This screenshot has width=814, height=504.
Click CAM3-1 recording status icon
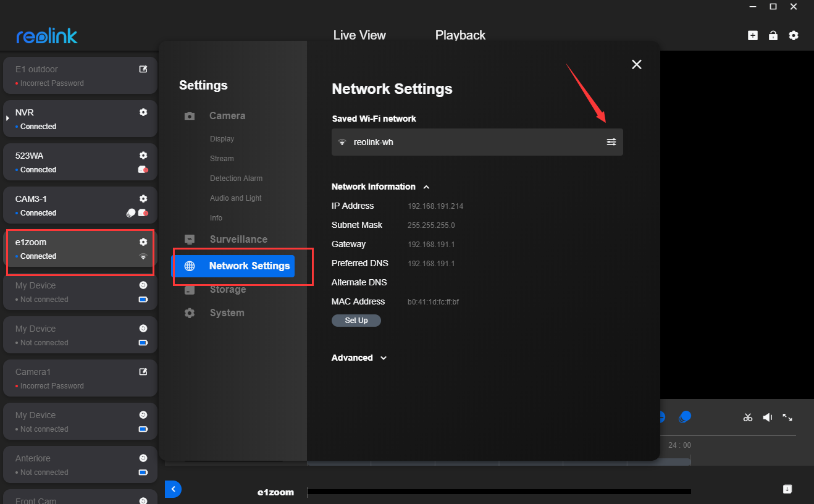[143, 213]
